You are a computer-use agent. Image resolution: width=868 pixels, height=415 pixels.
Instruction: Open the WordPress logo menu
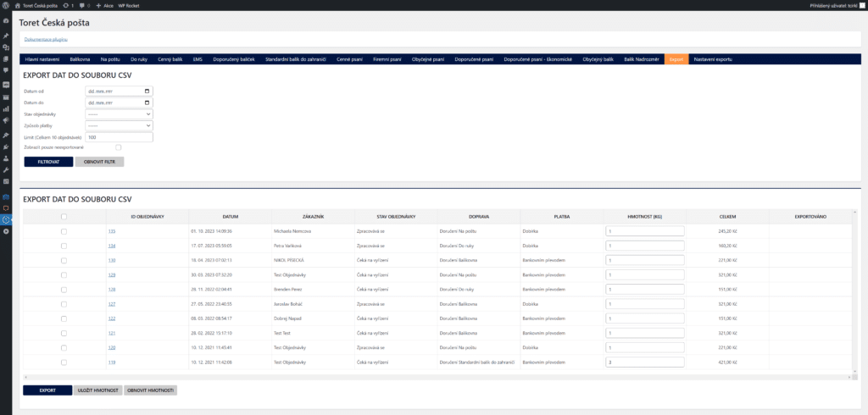(x=6, y=6)
